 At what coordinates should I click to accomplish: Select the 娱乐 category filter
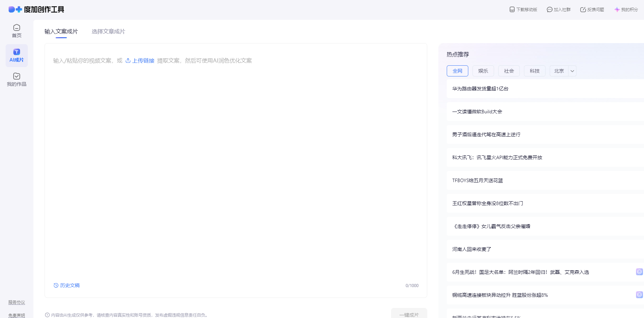pyautogui.click(x=483, y=71)
